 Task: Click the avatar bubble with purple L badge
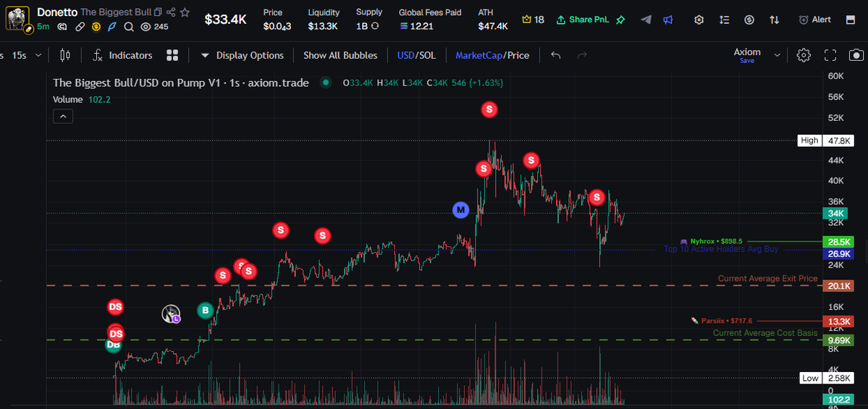pyautogui.click(x=171, y=313)
